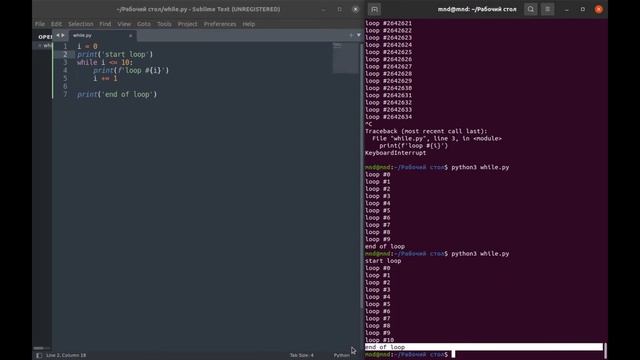Click the line 'i = 0' in editor
The image size is (640, 360).
(x=87, y=47)
